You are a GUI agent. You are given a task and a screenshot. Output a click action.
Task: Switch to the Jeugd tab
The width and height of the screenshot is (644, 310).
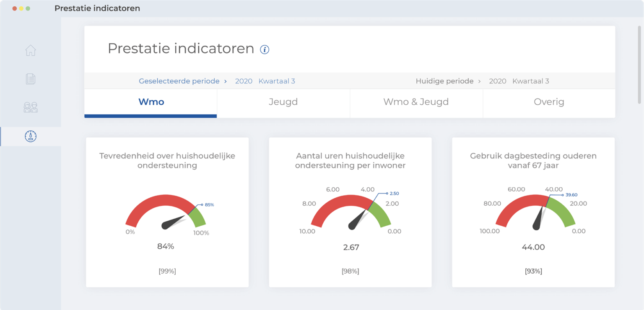283,101
